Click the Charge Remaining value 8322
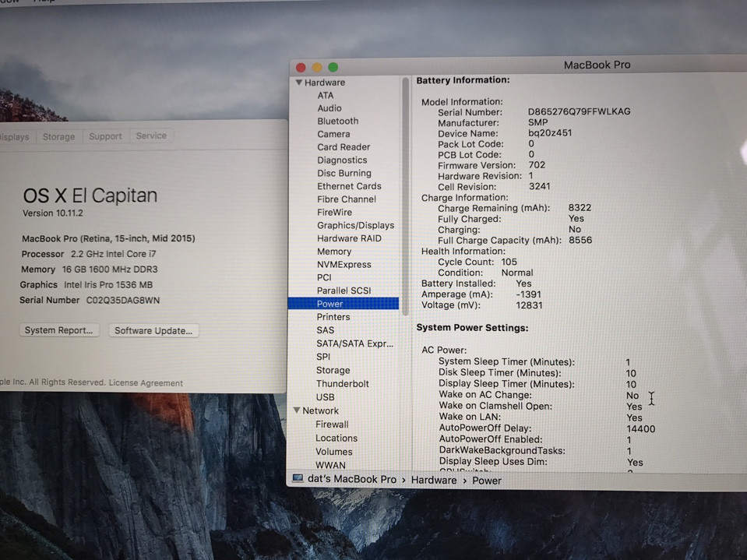747x560 pixels. tap(580, 208)
